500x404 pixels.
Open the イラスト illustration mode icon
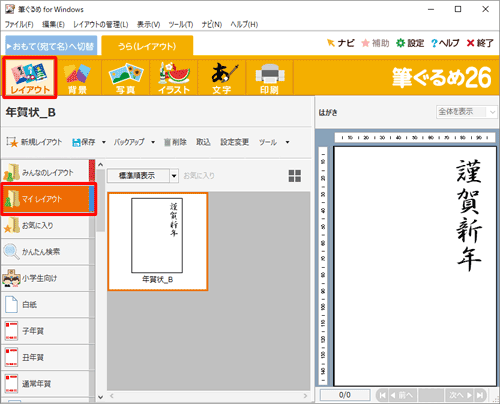tap(174, 78)
